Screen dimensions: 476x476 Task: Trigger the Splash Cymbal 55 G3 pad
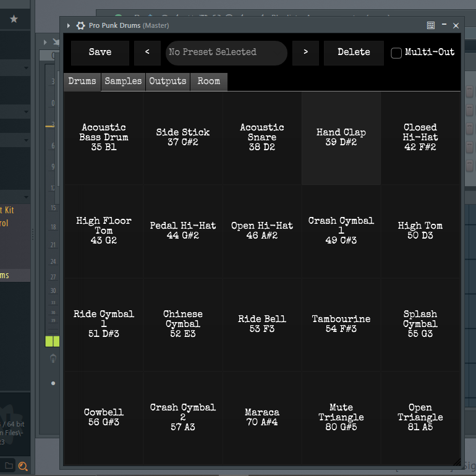(x=420, y=324)
